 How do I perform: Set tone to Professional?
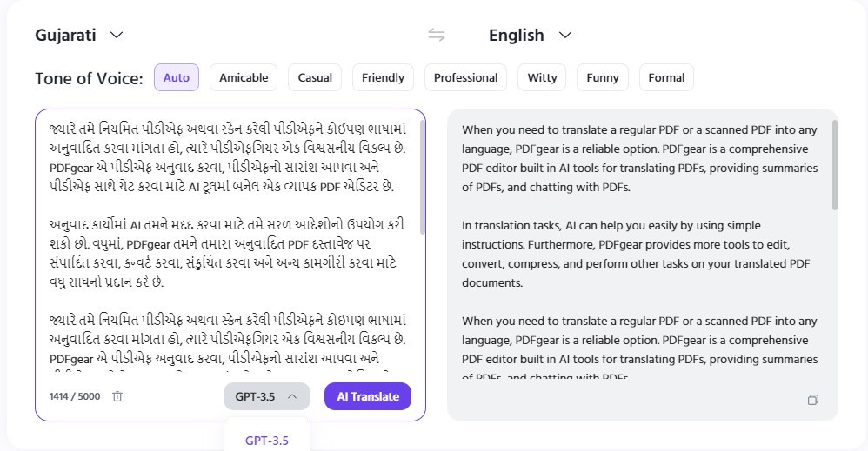465,77
